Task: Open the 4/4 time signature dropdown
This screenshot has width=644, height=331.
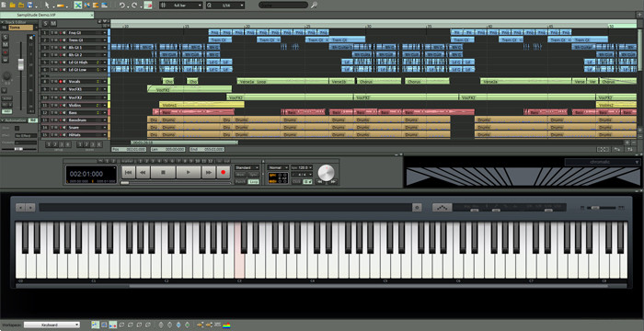Action: [302, 175]
